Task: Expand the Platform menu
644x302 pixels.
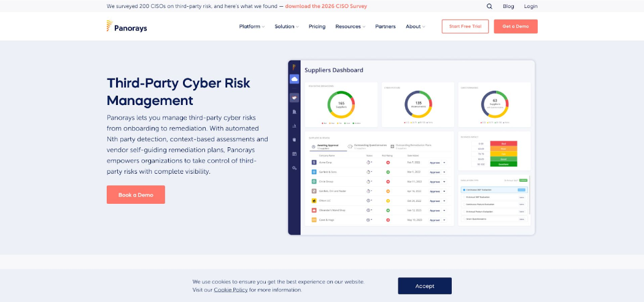Action: click(x=252, y=26)
